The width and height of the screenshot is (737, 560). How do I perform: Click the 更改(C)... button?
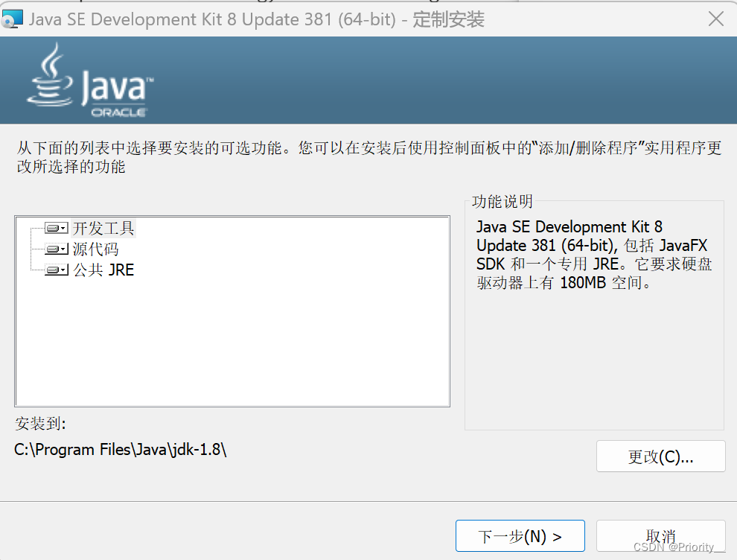[661, 456]
